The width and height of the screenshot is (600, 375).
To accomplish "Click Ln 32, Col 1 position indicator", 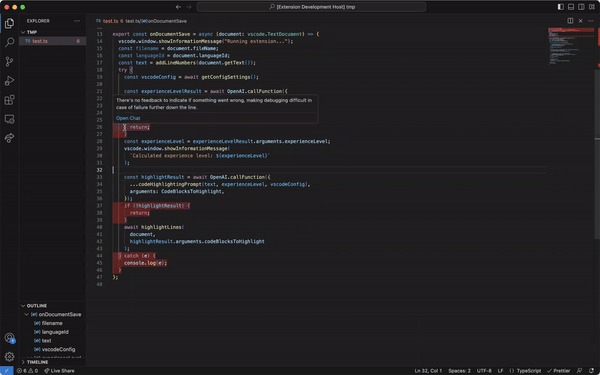I will (428, 371).
